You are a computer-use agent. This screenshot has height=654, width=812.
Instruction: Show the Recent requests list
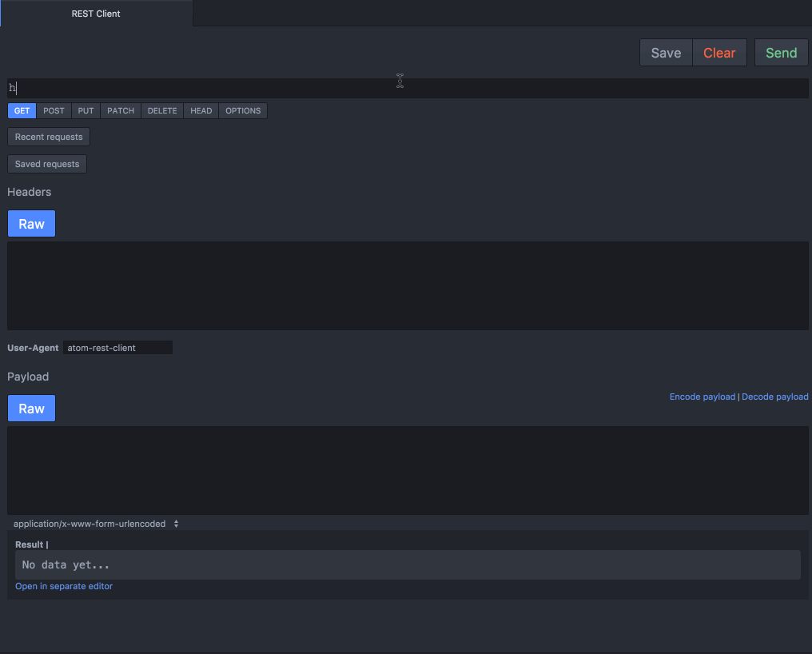pyautogui.click(x=48, y=137)
